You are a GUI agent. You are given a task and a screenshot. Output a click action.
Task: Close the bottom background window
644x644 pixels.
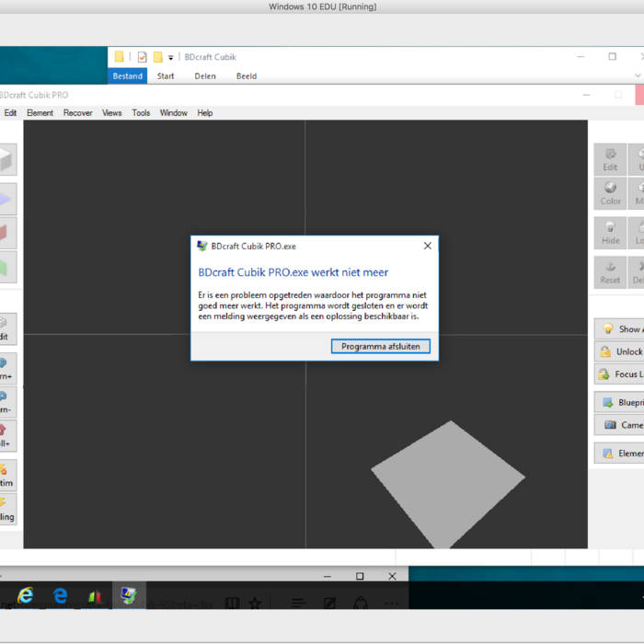(x=392, y=576)
